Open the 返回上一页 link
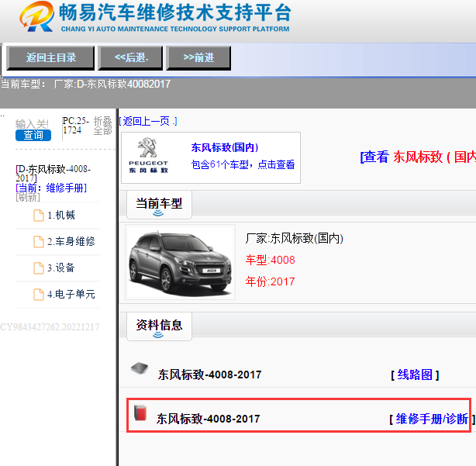Screen dimensions: 476x466 [148, 122]
